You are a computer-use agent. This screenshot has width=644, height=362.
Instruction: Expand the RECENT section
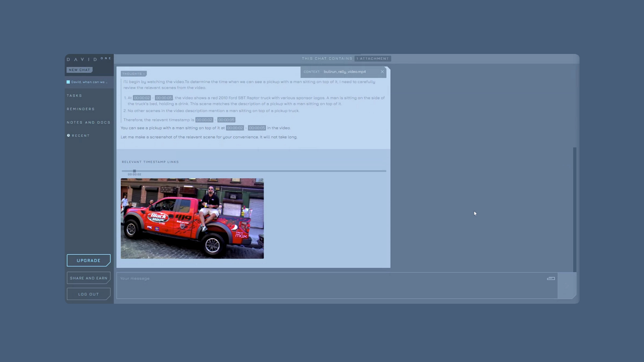pos(80,135)
